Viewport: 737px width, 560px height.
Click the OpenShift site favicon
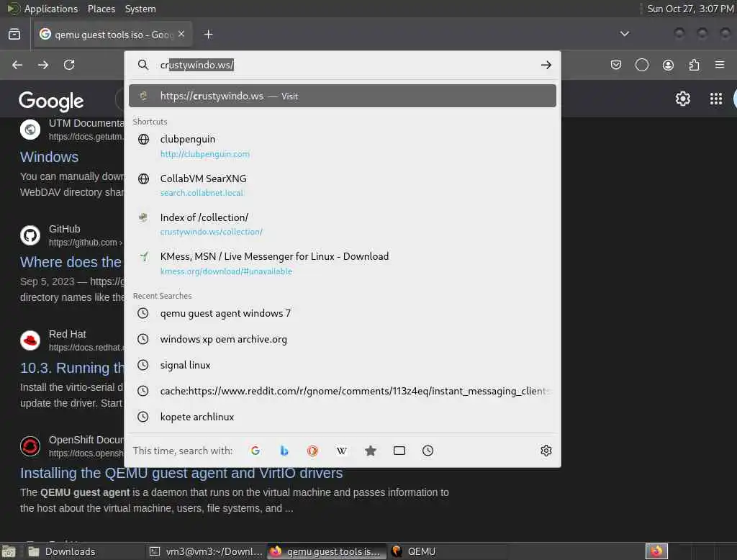coord(30,446)
